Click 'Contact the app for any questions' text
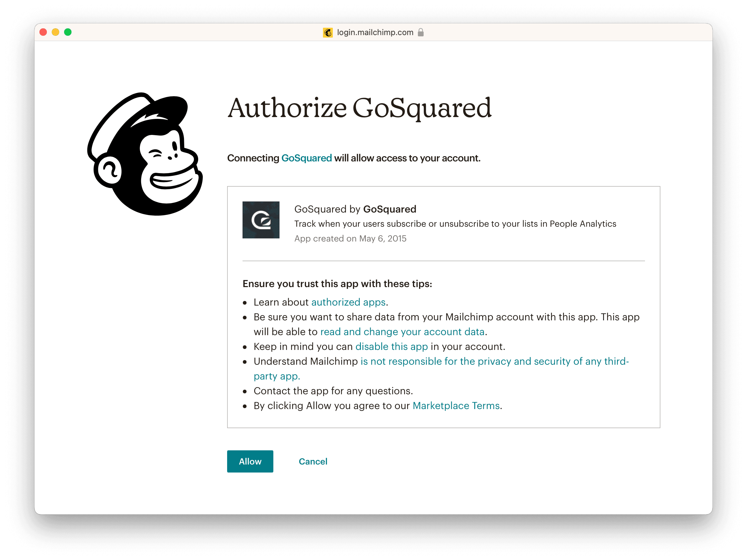747x560 pixels. [333, 391]
